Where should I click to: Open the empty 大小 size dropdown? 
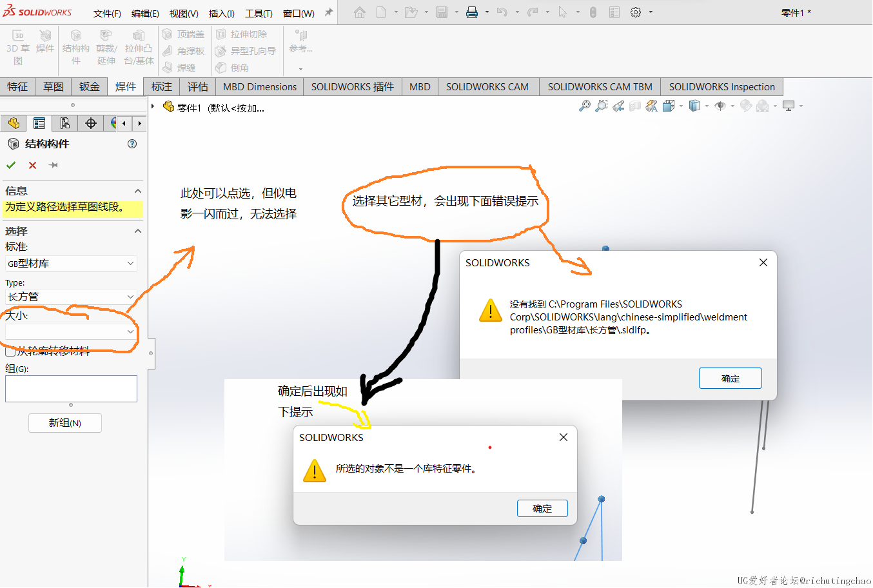click(x=71, y=331)
